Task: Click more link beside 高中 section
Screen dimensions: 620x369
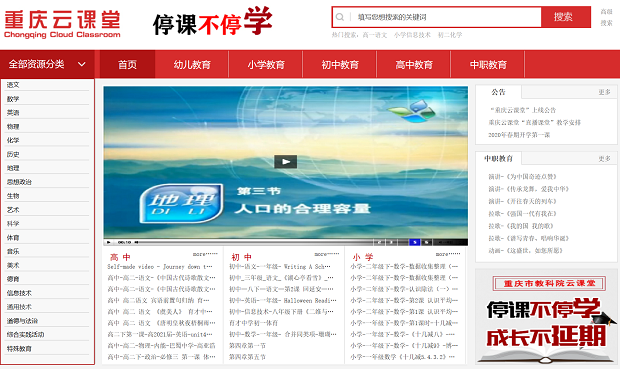Action: click(205, 254)
